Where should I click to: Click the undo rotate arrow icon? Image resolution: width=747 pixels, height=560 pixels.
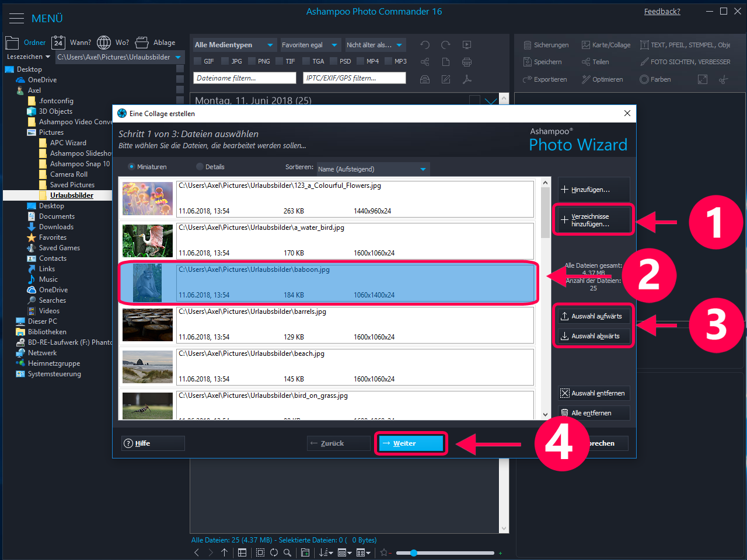[x=425, y=45]
